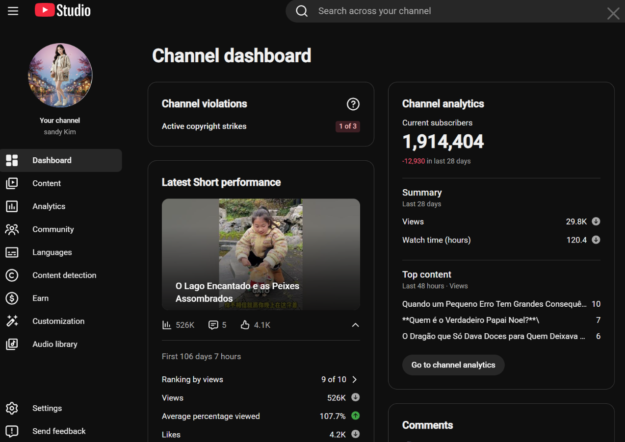Open the 1 of 3 copyright strikes badge
The height and width of the screenshot is (442, 625).
pos(348,126)
